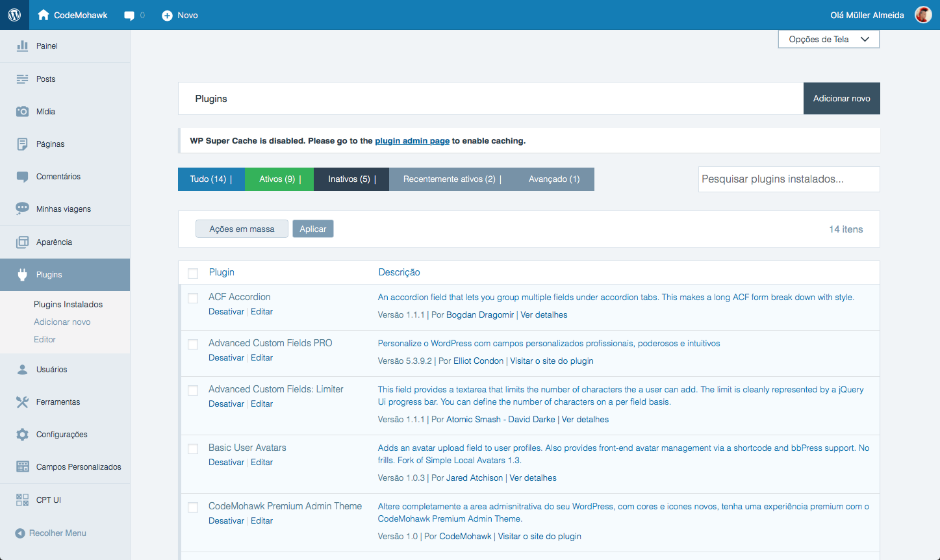
Task: Click Ver detalhes for ACF Accordion
Action: [x=544, y=315]
